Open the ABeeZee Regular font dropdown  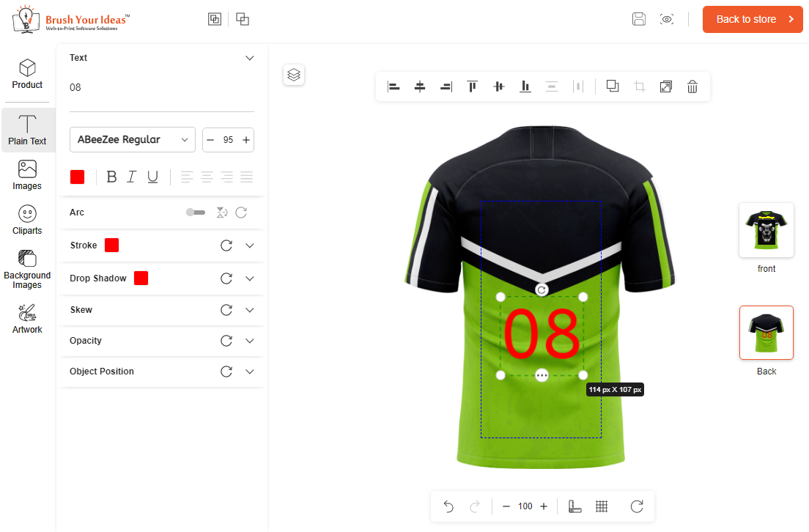click(132, 139)
